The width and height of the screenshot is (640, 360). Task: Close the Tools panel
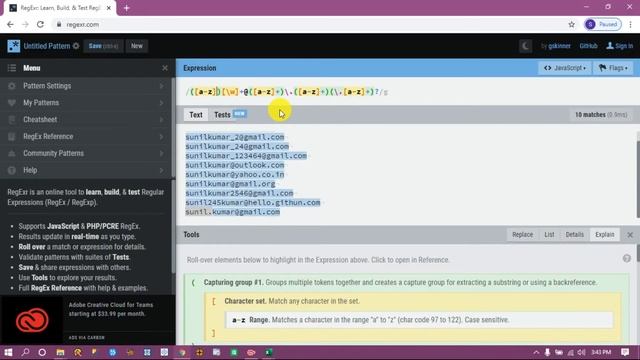point(630,235)
